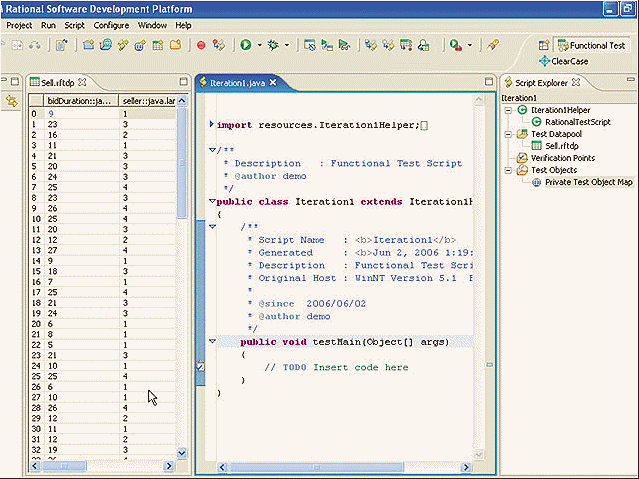Close the Iteration1.java editor tab

[x=273, y=82]
